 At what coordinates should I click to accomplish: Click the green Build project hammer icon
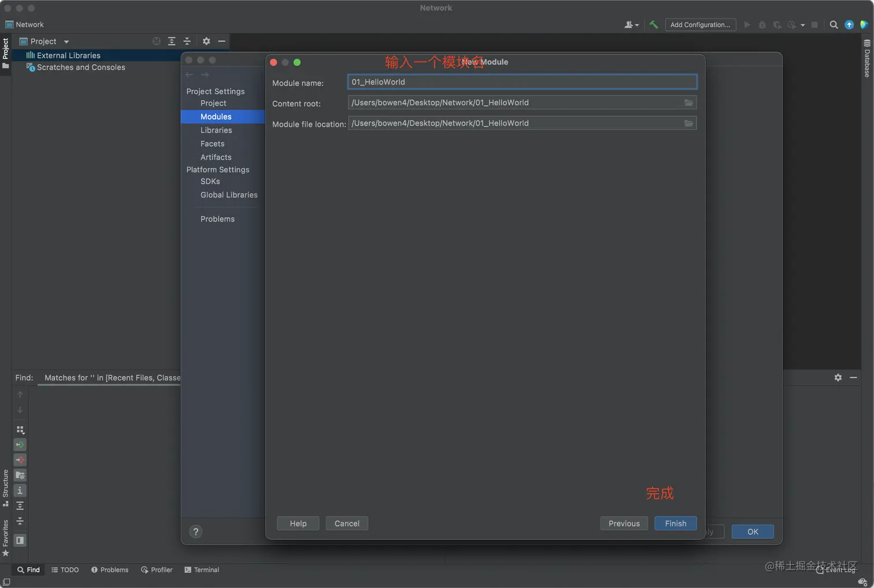[654, 24]
